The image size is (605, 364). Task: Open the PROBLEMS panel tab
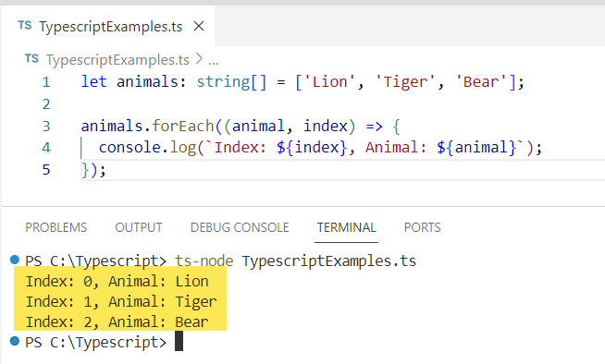pos(56,227)
